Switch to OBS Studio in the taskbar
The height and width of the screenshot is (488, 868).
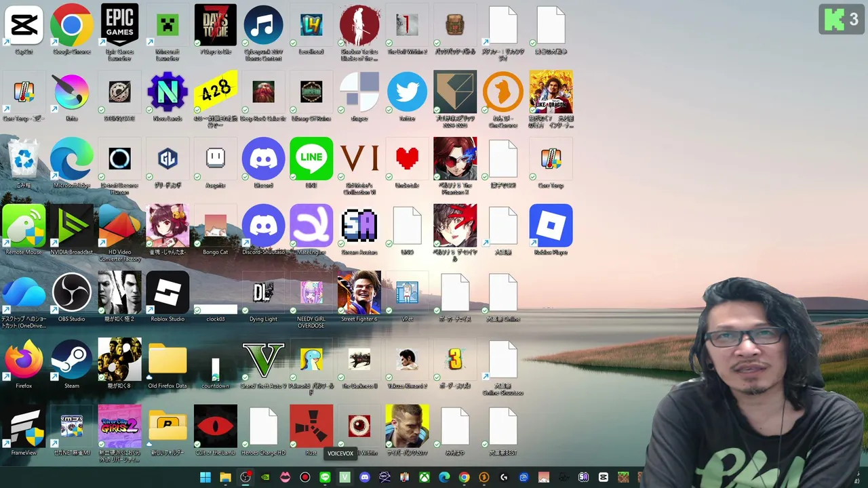point(245,477)
